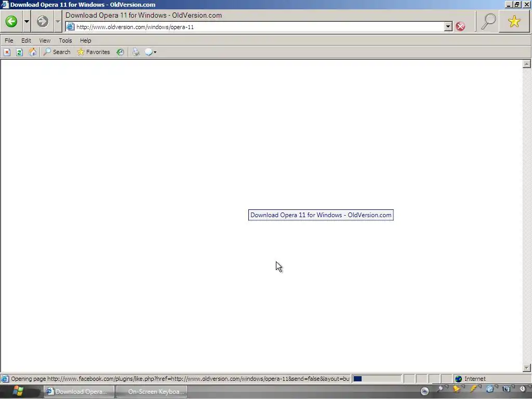Click the lightning bolt tray icon
Image resolution: width=532 pixels, height=399 pixels.
473,389
